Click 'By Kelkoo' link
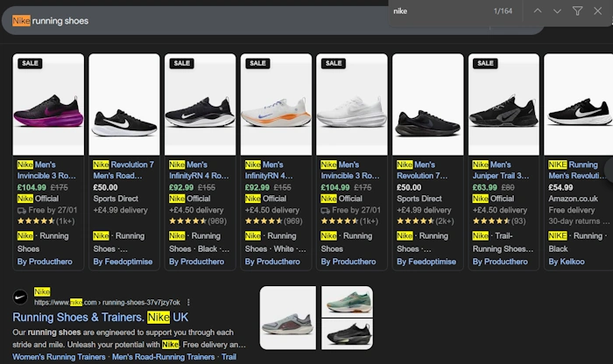 tap(567, 262)
